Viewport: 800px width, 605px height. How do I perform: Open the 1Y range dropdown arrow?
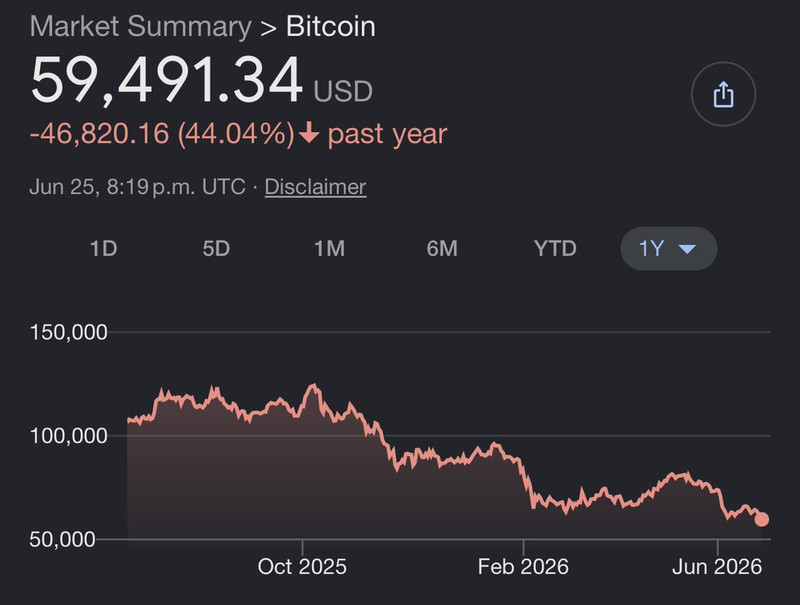[687, 249]
